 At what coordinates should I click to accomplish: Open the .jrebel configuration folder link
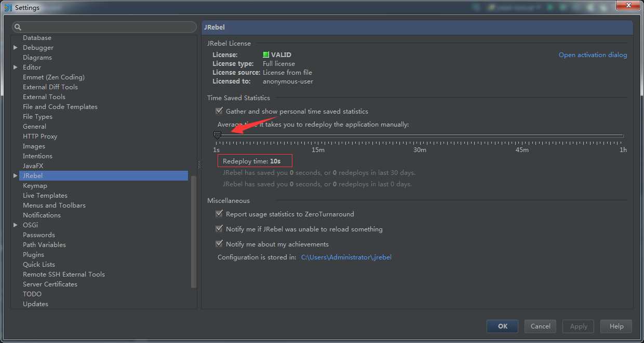346,257
